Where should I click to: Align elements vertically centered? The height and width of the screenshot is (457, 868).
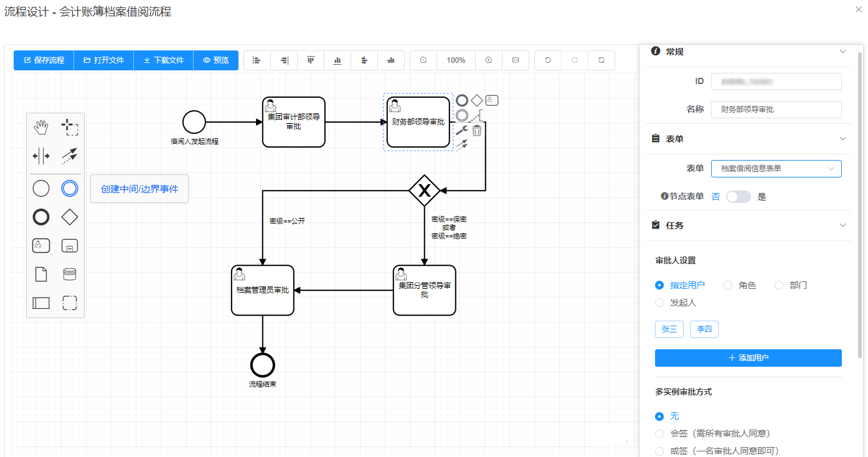391,60
